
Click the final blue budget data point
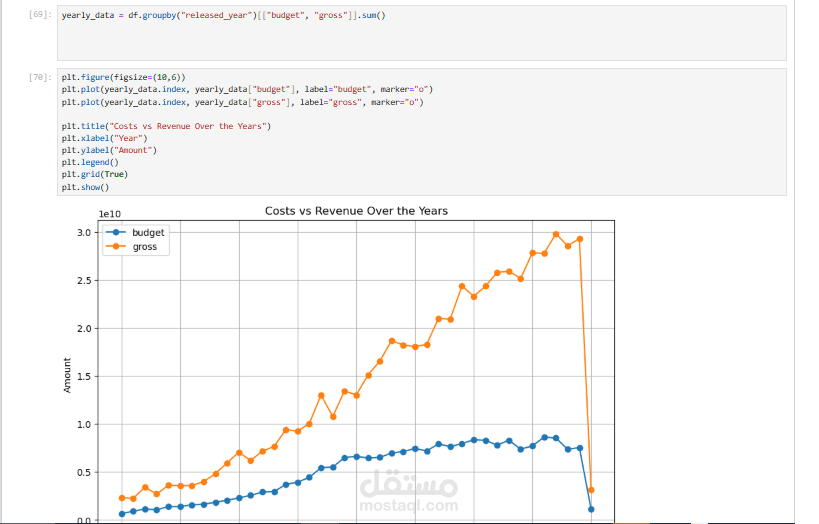coord(591,509)
